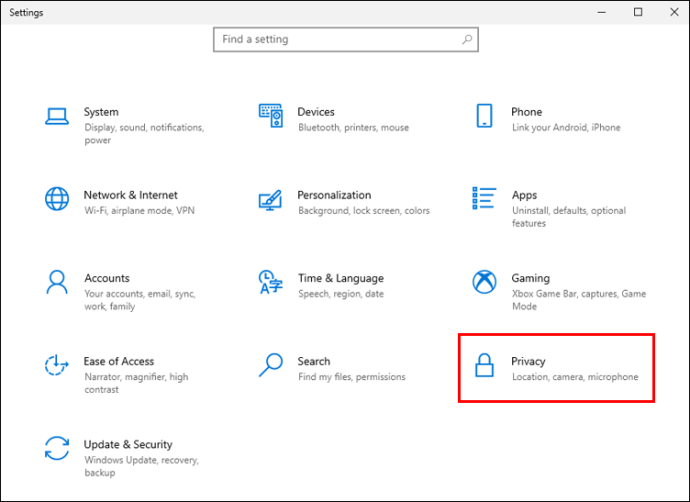690x502 pixels.
Task: Open the Privacy settings label
Action: point(528,362)
